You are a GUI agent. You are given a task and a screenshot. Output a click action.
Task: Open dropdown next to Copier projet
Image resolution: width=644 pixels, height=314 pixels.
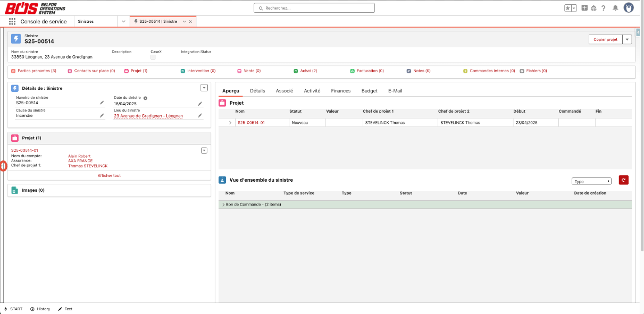[x=627, y=39]
